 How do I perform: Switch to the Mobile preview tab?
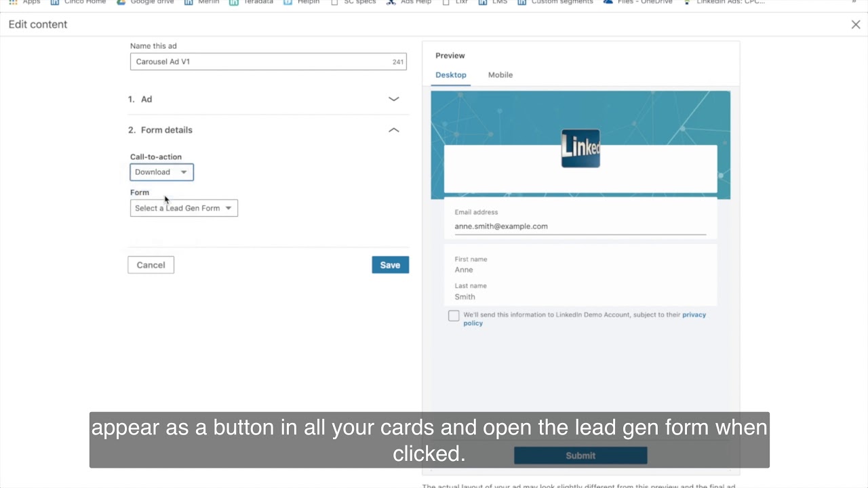500,75
